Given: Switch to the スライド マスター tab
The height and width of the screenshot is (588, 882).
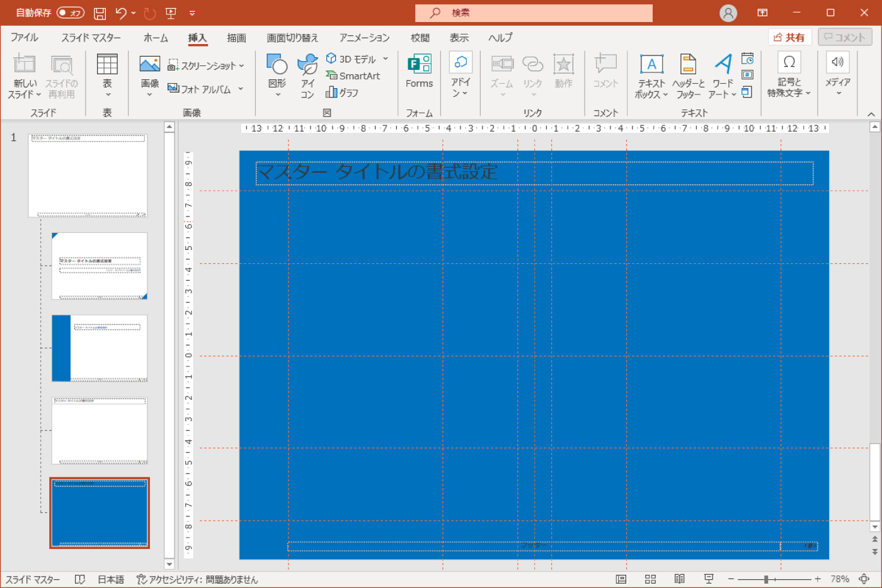Looking at the screenshot, I should (x=91, y=38).
